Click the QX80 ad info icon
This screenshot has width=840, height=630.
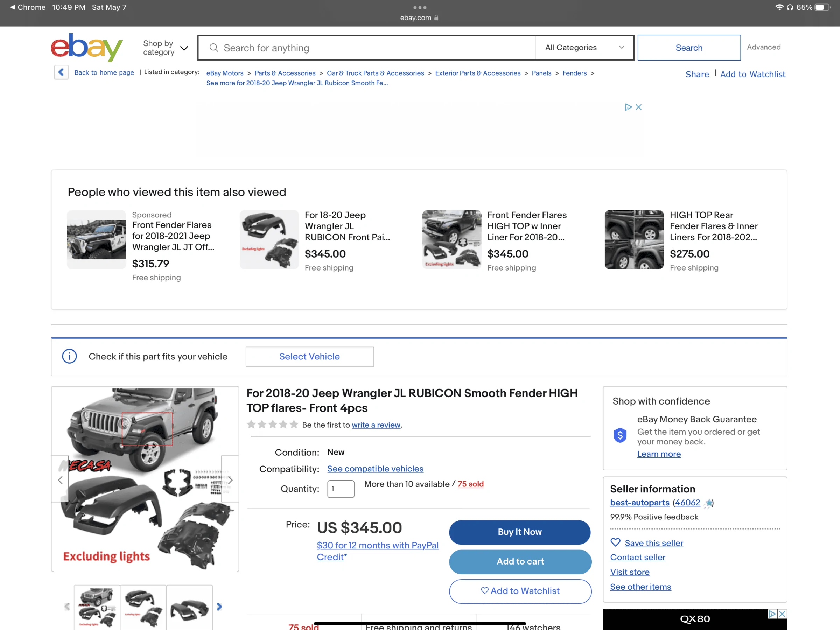tap(772, 614)
